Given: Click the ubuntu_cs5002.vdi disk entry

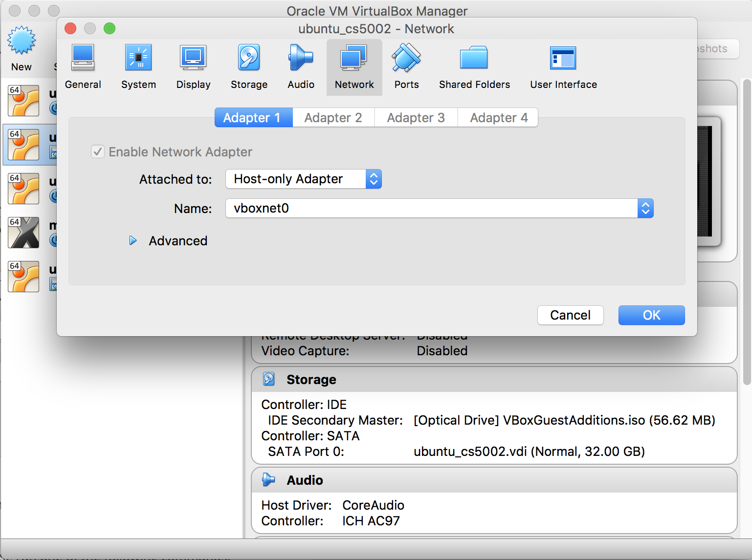Looking at the screenshot, I should 529,452.
